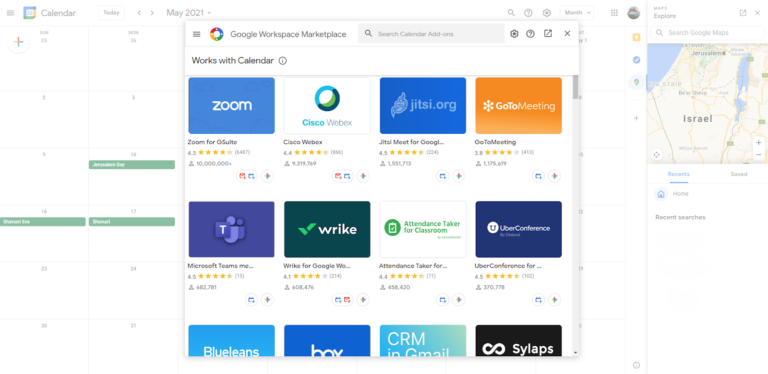The width and height of the screenshot is (768, 374).
Task: Open Microsoft Teams meeting add-on thumbnail
Action: point(231,229)
